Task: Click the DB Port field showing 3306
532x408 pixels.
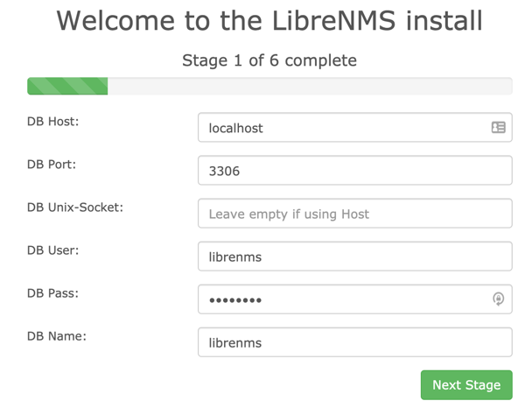Action: click(354, 171)
